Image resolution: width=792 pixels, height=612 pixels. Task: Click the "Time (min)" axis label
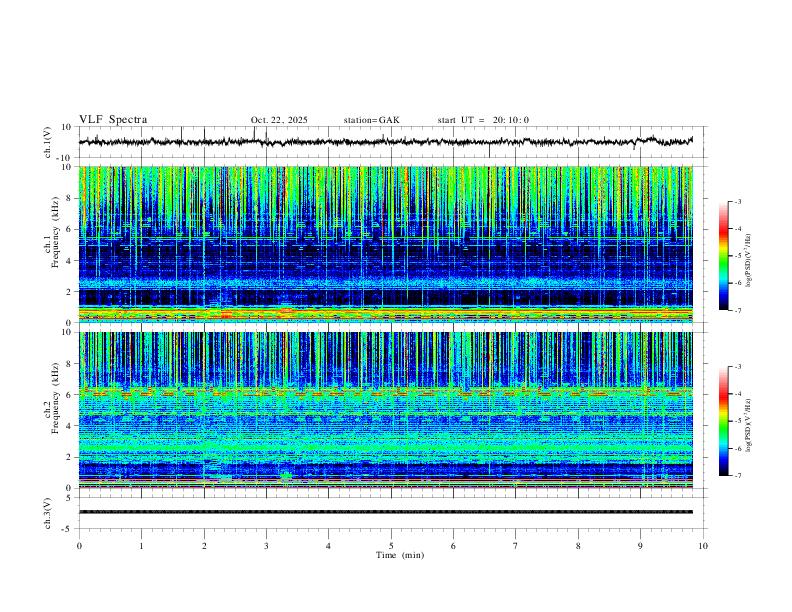pos(400,555)
